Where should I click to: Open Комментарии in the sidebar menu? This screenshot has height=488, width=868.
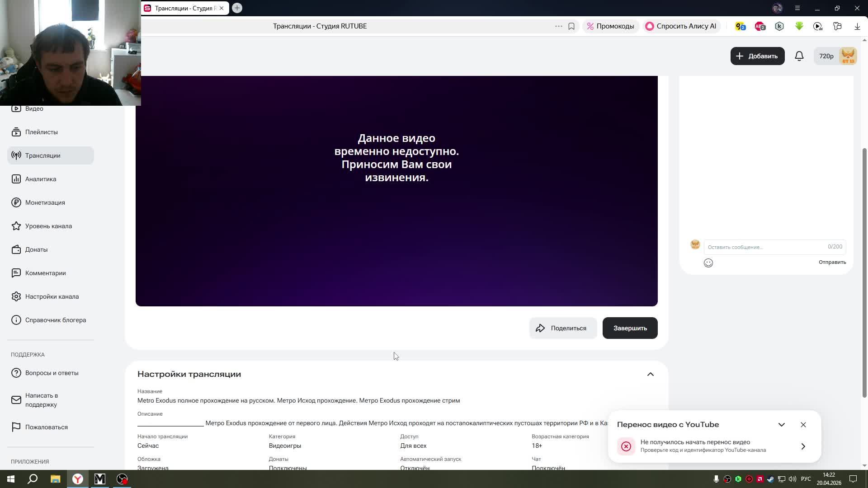point(45,273)
